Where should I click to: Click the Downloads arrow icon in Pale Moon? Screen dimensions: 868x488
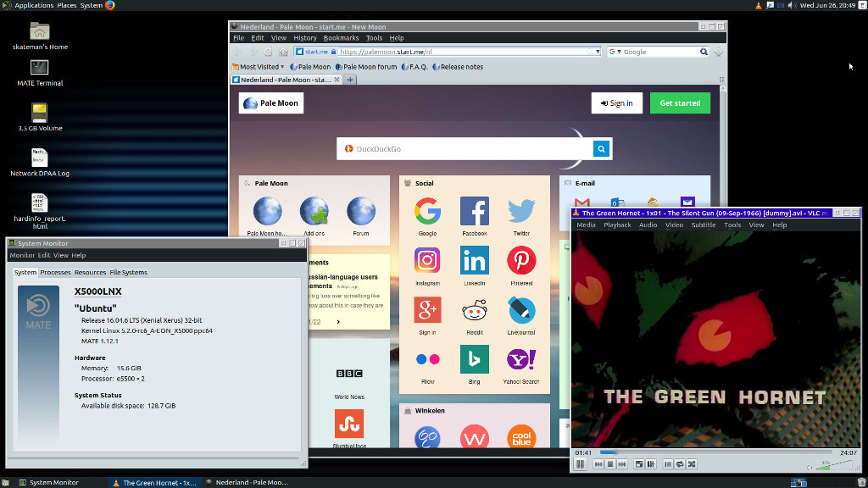pos(719,52)
